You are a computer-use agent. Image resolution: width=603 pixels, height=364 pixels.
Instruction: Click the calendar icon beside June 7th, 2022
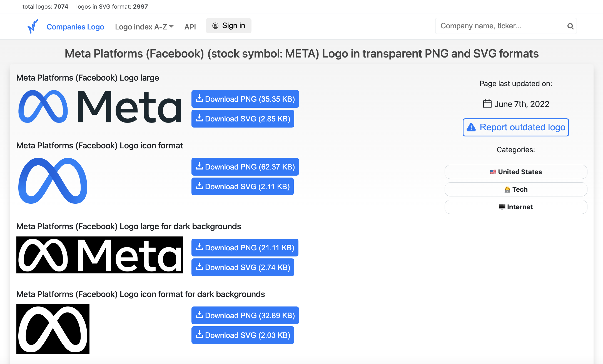pyautogui.click(x=487, y=104)
